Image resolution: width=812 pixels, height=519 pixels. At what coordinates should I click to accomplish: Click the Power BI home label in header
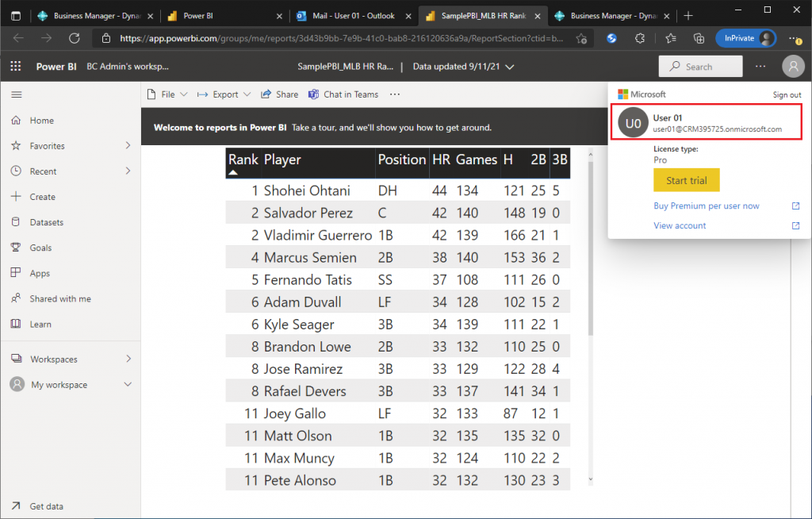point(56,67)
